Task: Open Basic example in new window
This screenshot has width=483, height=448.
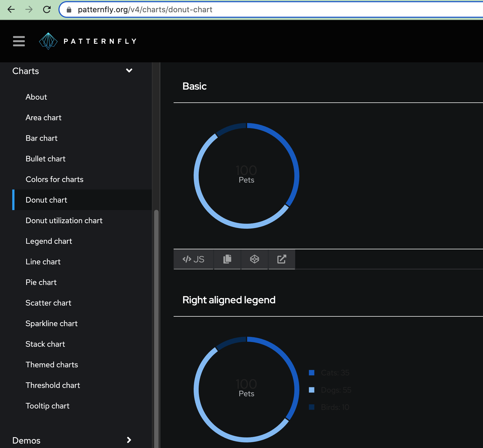Action: click(x=282, y=259)
